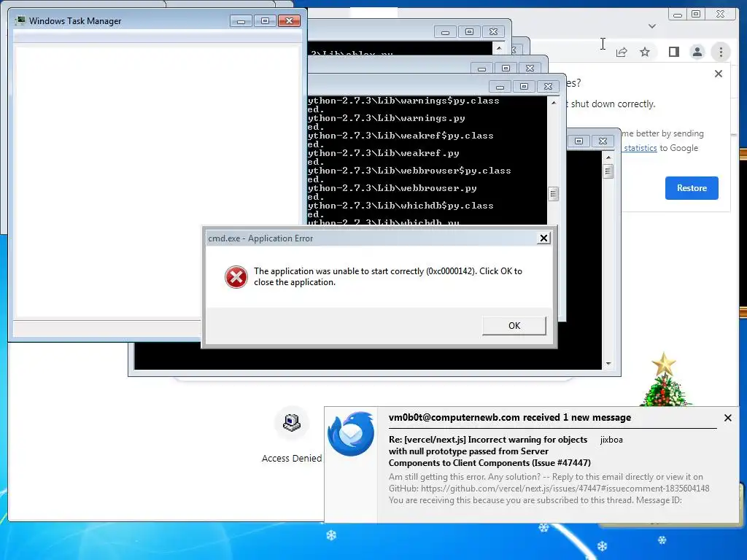Click the email preview text in notification
This screenshot has width=747, height=560.
[x=549, y=489]
